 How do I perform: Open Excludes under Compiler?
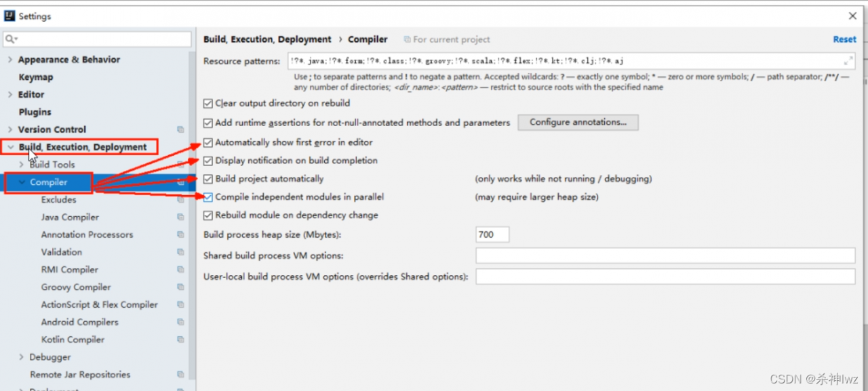click(58, 200)
